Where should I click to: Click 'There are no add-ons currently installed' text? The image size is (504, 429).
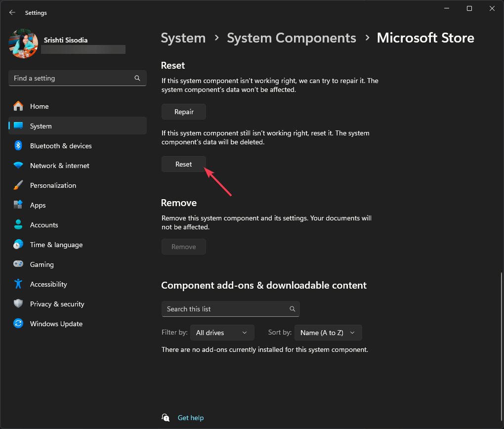265,349
